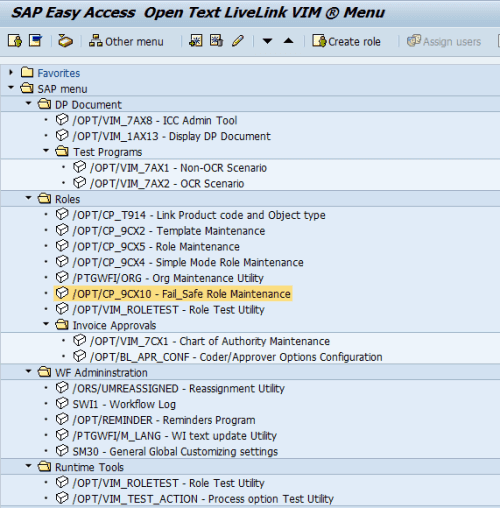The height and width of the screenshot is (508, 500).
Task: Click the move favorites down arrow
Action: 267,41
